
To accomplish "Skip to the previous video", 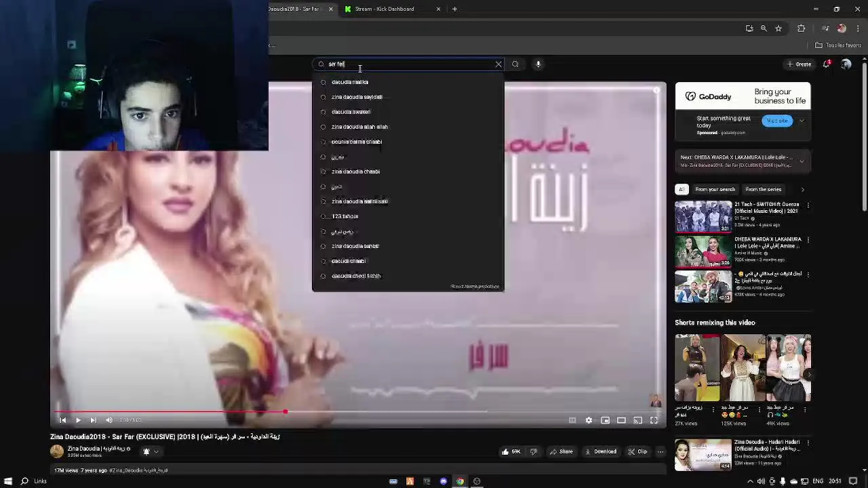I will click(x=62, y=420).
